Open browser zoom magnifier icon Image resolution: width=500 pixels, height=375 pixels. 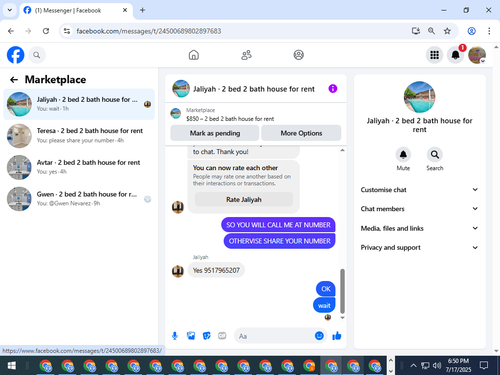[431, 31]
